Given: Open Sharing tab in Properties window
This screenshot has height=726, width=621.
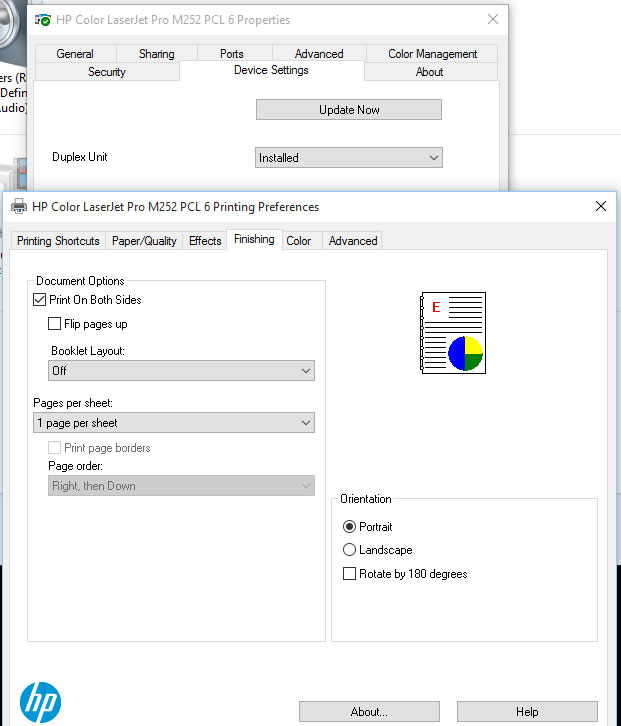Looking at the screenshot, I should pos(157,54).
